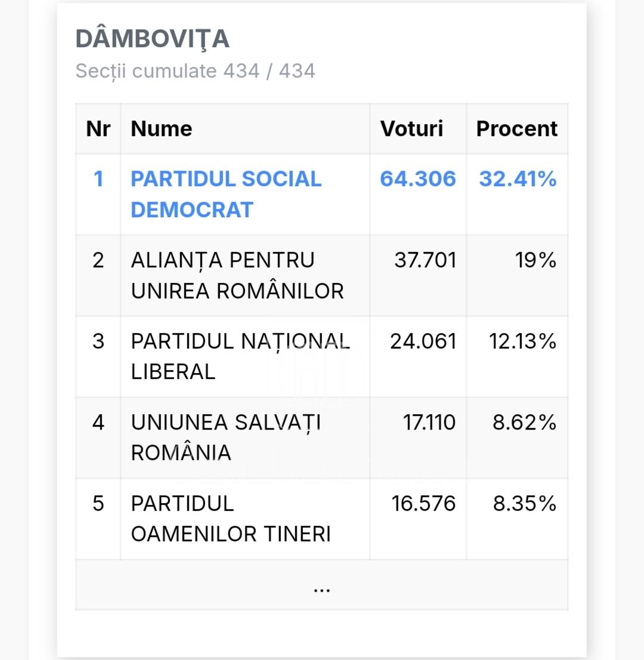Click the Procent column header
This screenshot has width=644, height=660.
[x=517, y=128]
